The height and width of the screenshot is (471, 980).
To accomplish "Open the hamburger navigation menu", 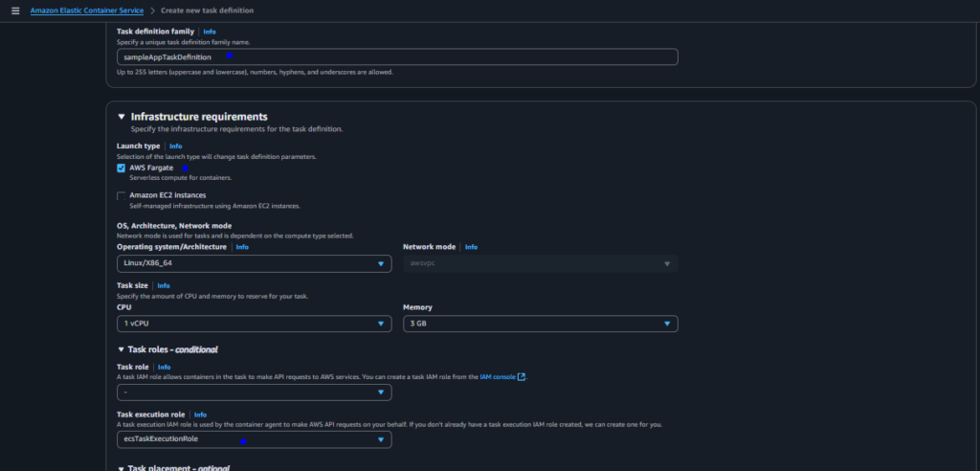I will (15, 11).
